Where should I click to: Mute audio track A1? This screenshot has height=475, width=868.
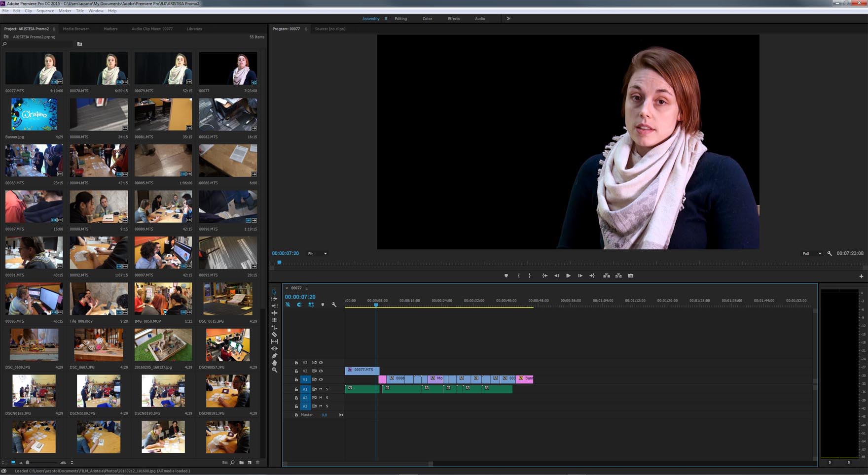[321, 389]
